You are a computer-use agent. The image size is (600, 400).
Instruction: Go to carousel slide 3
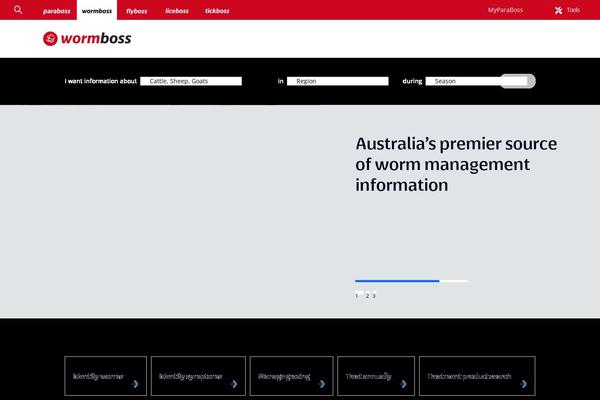pos(374,296)
